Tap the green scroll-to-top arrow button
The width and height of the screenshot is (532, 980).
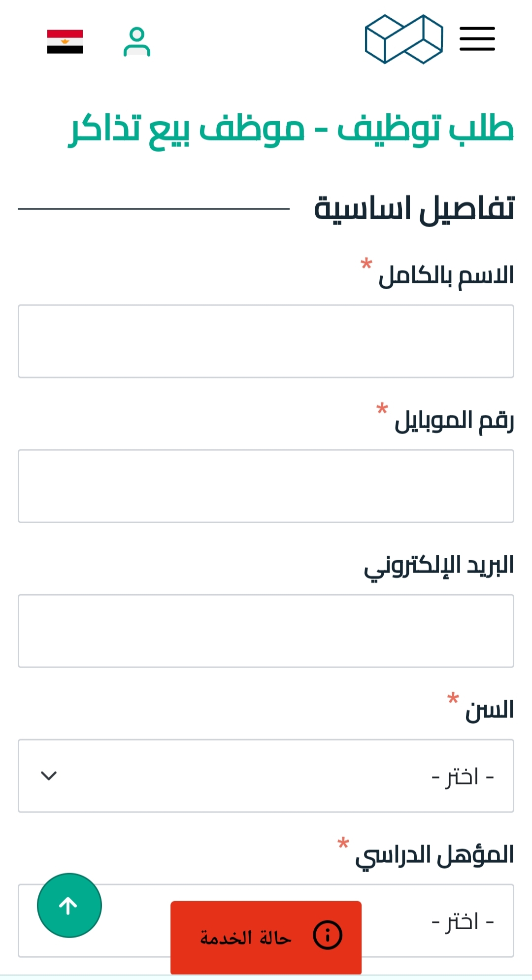69,905
